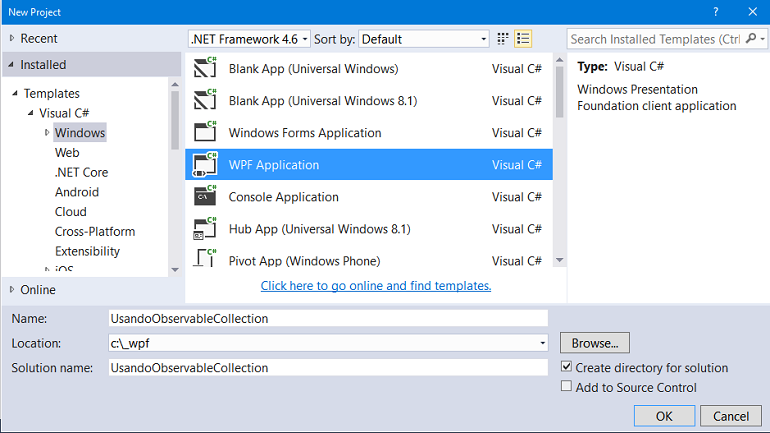Open the .NET Framework 4.6 version dropdown

tap(249, 39)
